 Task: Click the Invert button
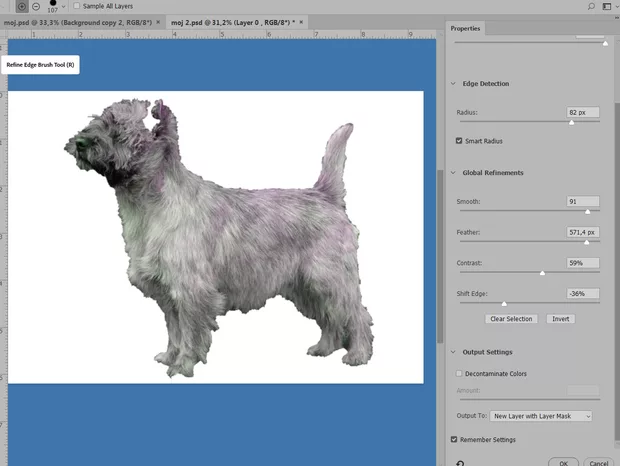click(x=561, y=319)
